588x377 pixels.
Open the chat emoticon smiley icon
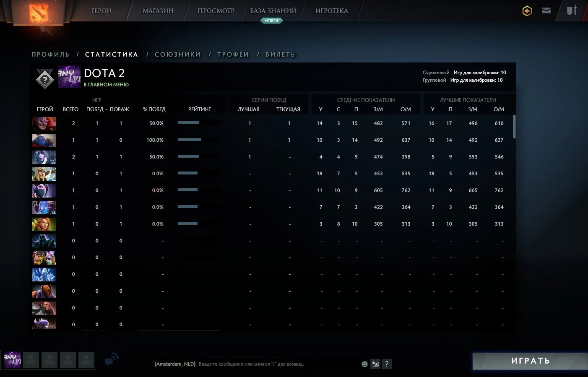[364, 364]
